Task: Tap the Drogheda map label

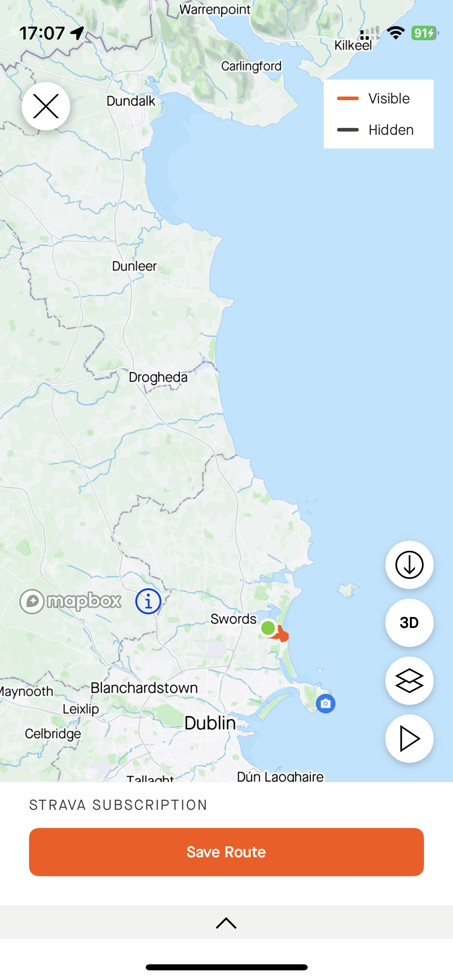Action: pyautogui.click(x=158, y=377)
